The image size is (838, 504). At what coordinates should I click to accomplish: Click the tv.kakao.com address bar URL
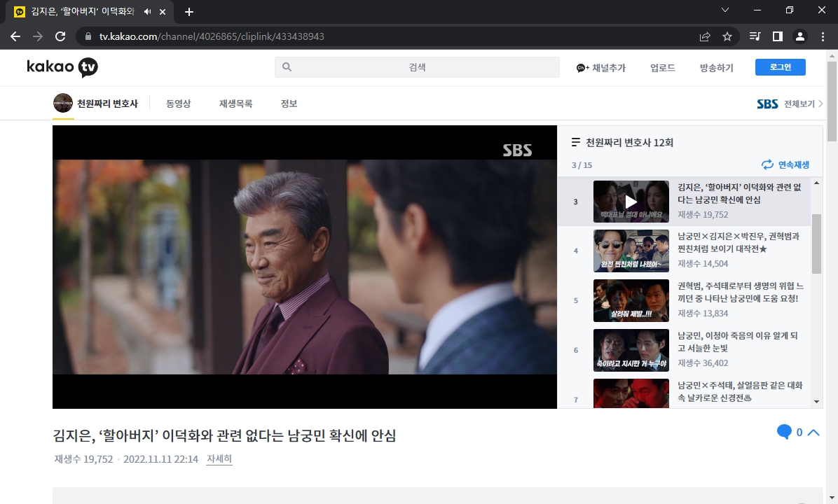[x=212, y=36]
